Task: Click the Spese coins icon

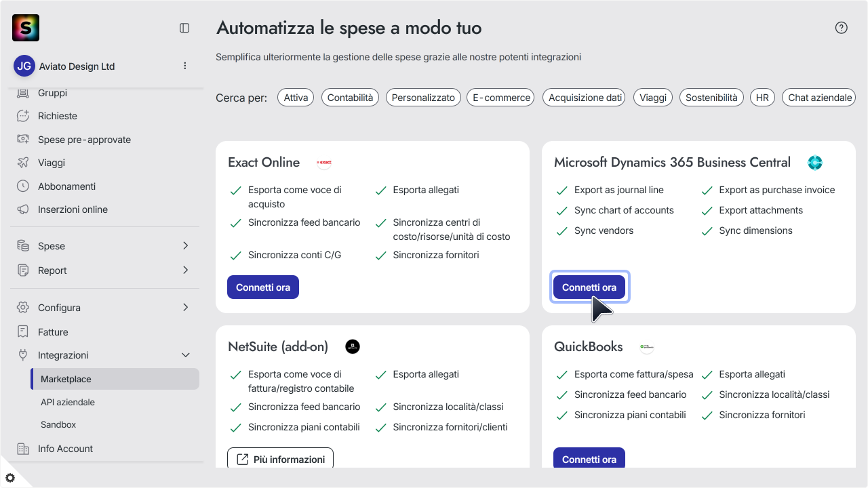Action: pyautogui.click(x=23, y=246)
